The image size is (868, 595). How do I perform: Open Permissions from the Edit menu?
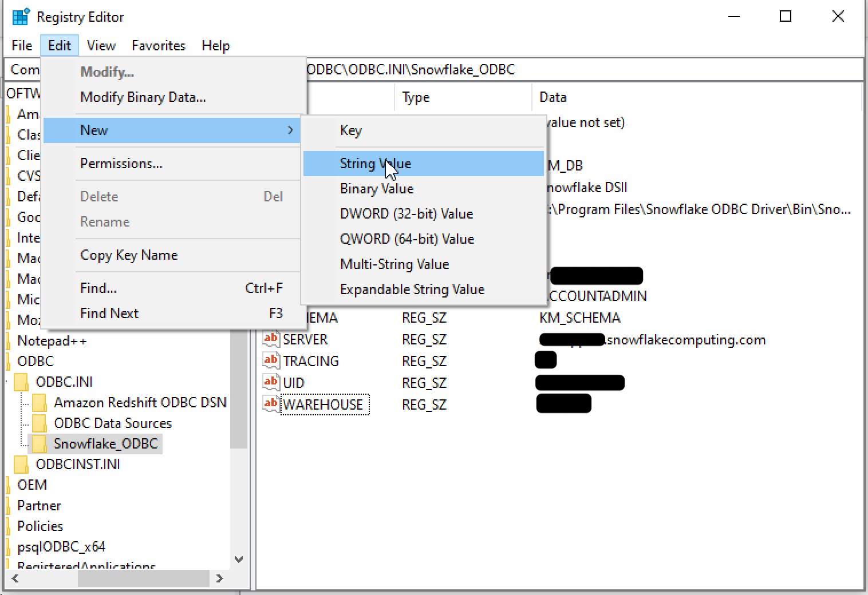(x=121, y=164)
